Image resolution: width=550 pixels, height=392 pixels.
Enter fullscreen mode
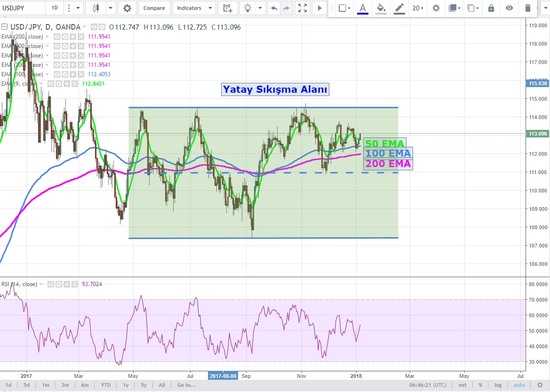pyautogui.click(x=303, y=8)
